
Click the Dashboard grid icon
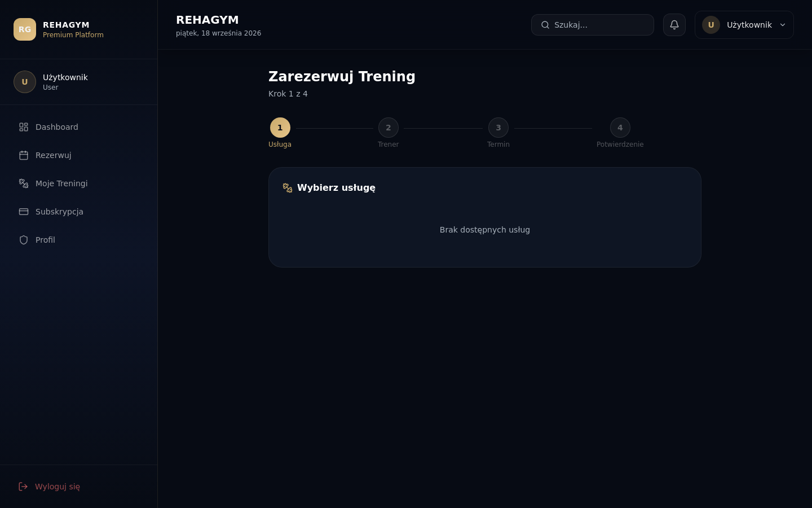coord(24,127)
